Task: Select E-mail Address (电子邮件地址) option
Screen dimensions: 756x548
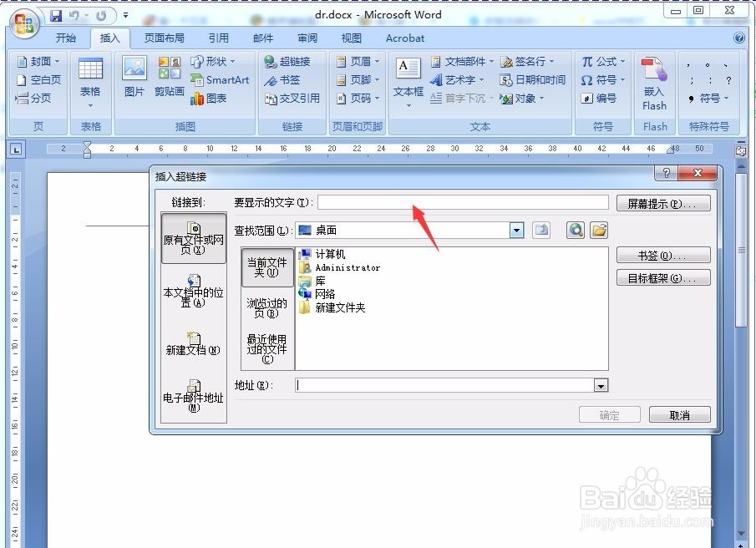Action: (193, 395)
